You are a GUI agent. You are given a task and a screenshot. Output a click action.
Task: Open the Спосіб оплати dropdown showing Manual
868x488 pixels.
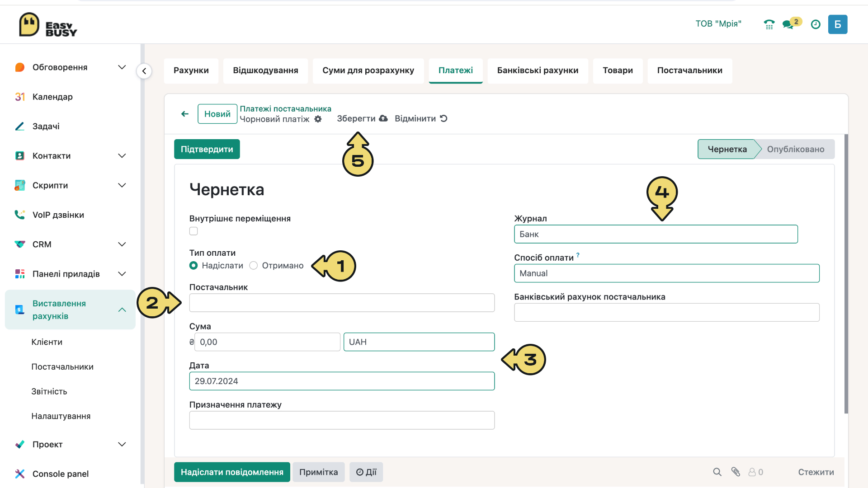click(667, 273)
